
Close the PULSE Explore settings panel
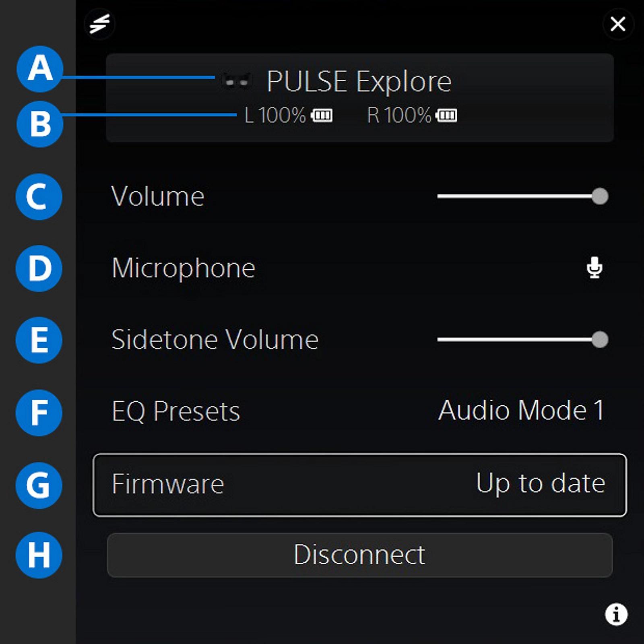[618, 24]
